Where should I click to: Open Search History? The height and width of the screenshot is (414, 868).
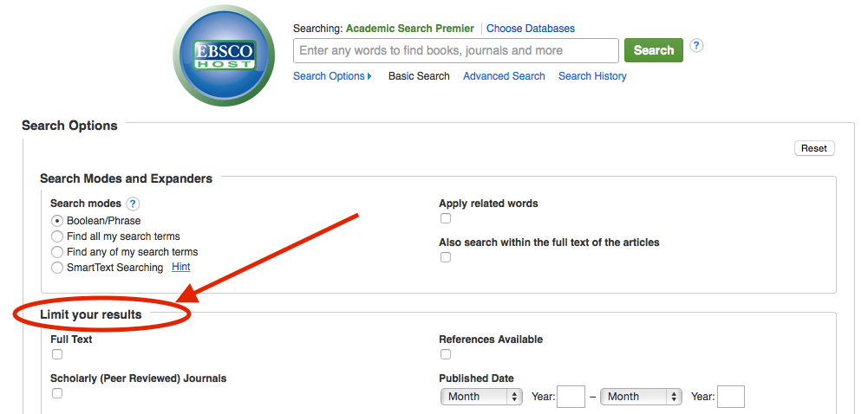pyautogui.click(x=592, y=76)
